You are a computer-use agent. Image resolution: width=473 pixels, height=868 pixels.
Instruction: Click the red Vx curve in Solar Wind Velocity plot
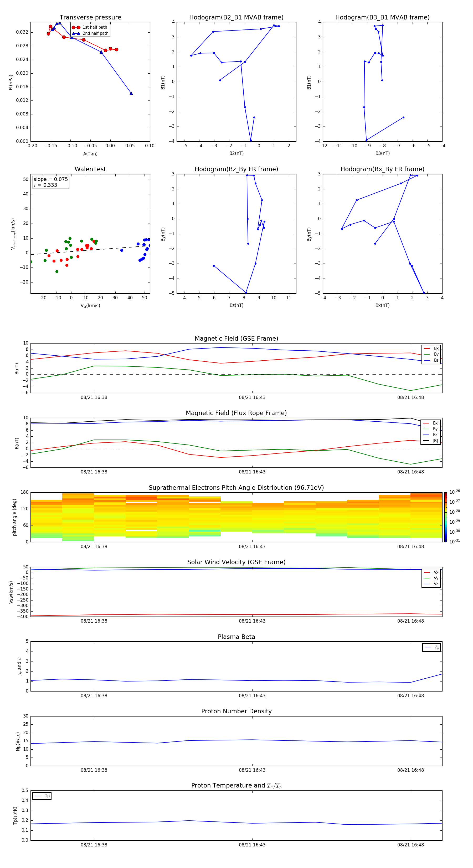236,615
